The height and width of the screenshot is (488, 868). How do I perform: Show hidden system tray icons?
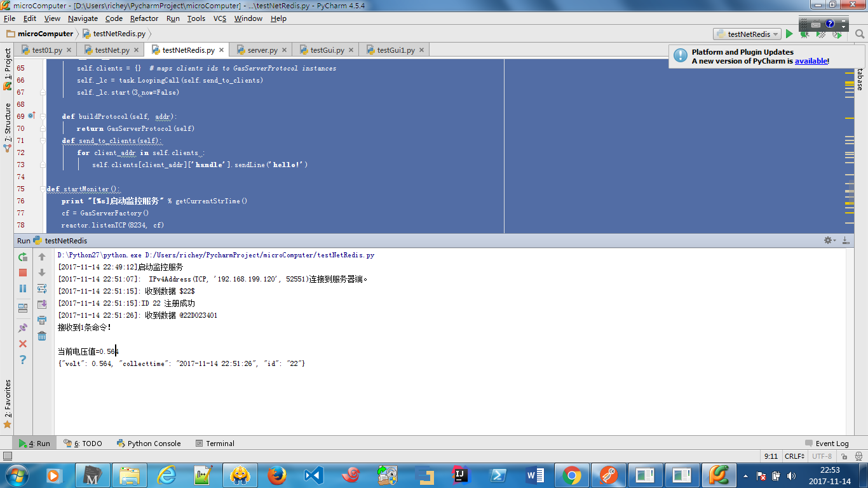tap(745, 475)
